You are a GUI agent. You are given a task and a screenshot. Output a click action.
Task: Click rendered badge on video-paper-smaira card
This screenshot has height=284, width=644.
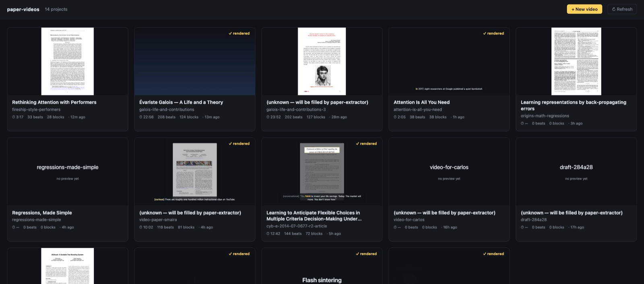[x=239, y=144]
